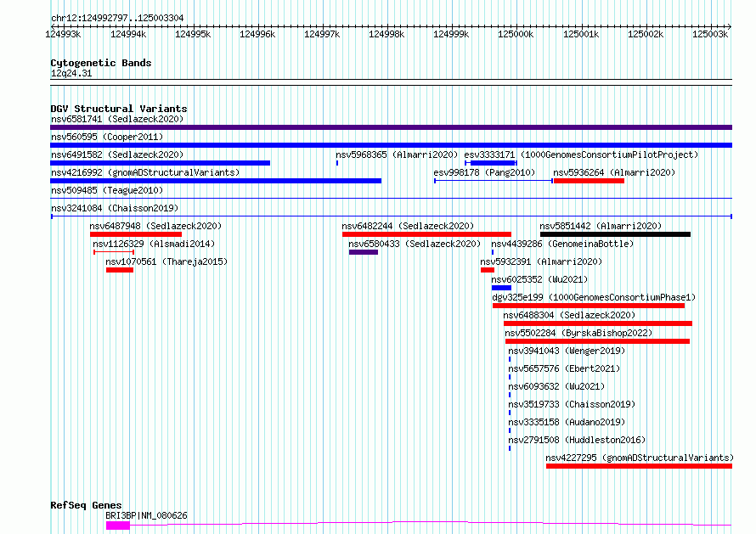This screenshot has width=756, height=534.
Task: Select the red bar under nsv4227295
Action: [x=640, y=466]
